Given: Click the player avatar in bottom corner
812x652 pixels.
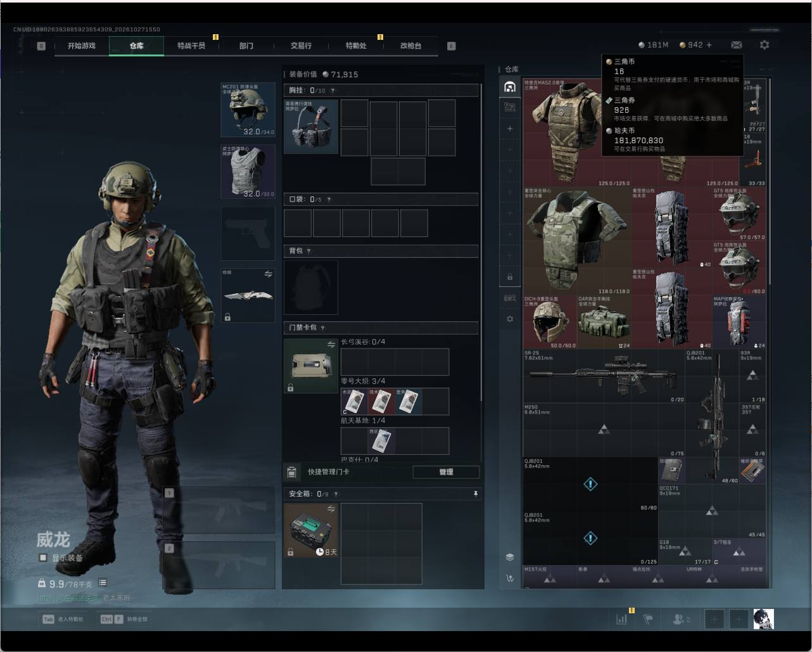Looking at the screenshot, I should coord(763,619).
